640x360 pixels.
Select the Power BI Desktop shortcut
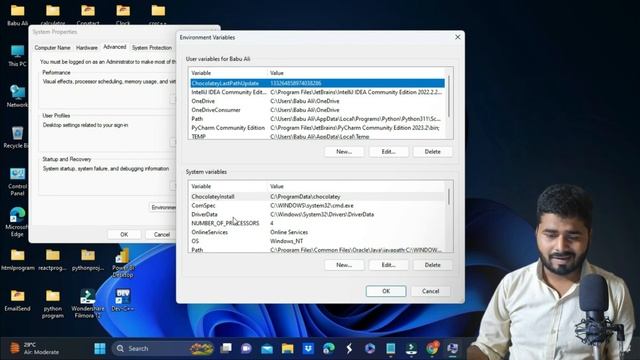[123, 263]
